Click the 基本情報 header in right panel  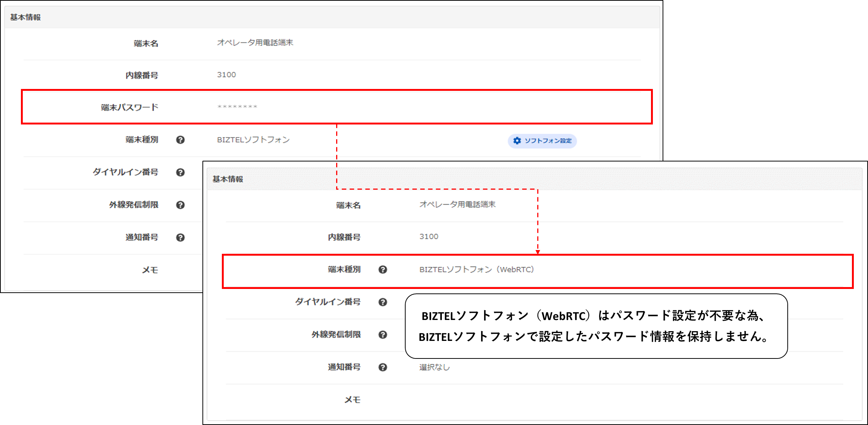228,179
